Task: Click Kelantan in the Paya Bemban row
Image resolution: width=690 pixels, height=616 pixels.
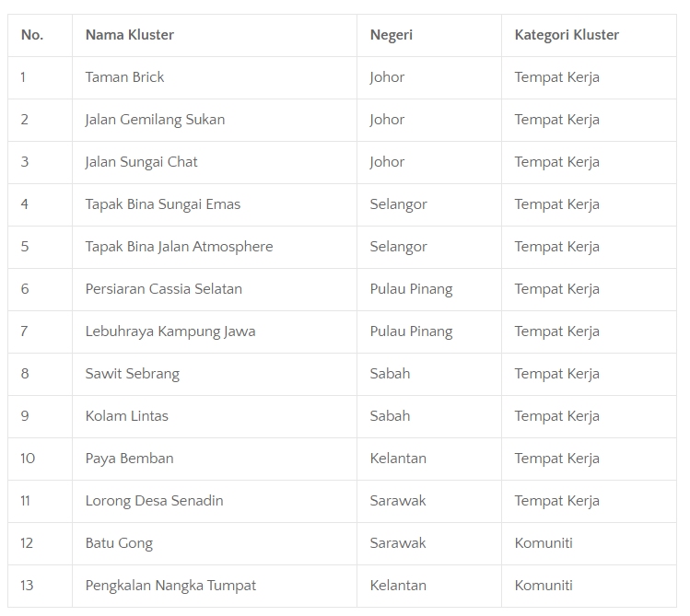Action: pos(398,459)
